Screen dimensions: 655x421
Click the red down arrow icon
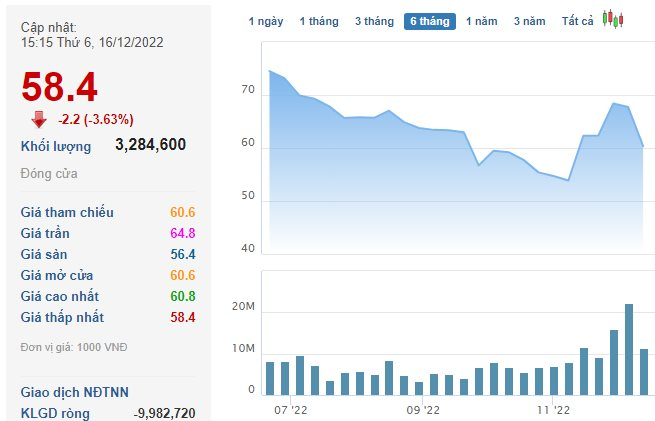pyautogui.click(x=39, y=119)
